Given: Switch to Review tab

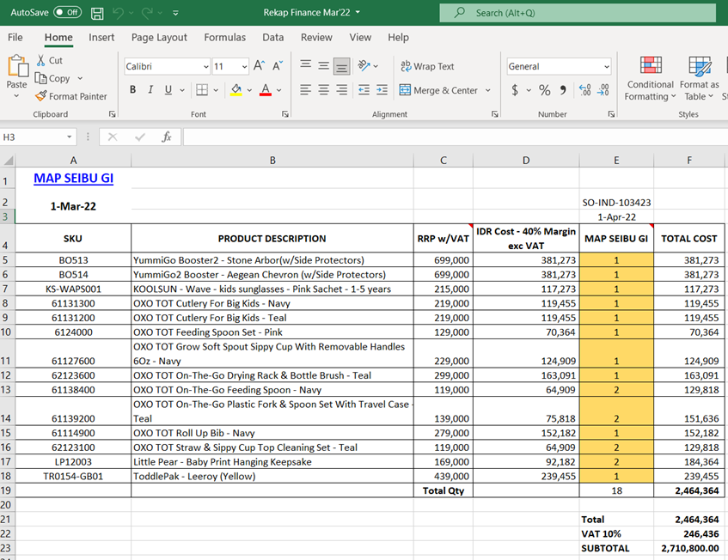Looking at the screenshot, I should 316,37.
